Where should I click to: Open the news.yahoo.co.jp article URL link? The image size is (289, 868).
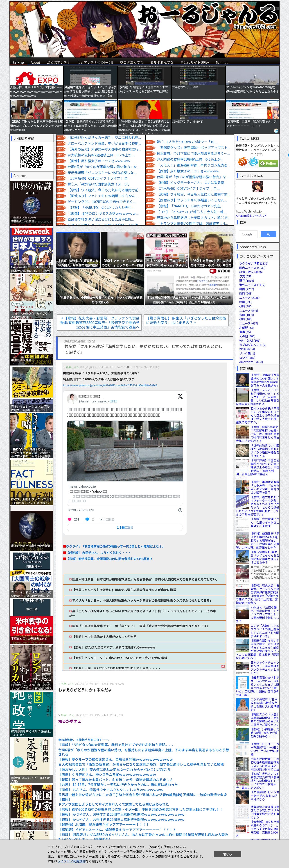click(x=110, y=385)
